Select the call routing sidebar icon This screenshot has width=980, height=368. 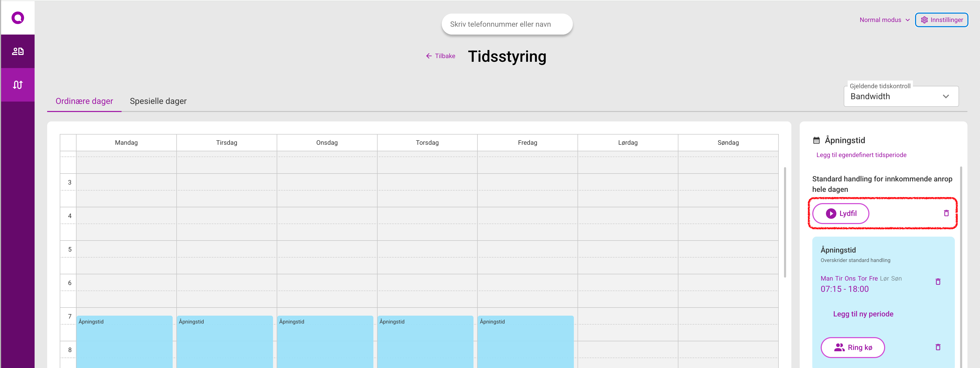(18, 85)
